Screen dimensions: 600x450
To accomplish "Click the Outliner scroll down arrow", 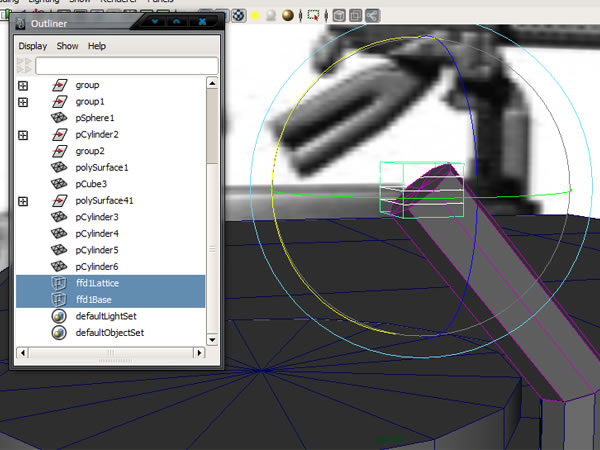I will (x=212, y=339).
